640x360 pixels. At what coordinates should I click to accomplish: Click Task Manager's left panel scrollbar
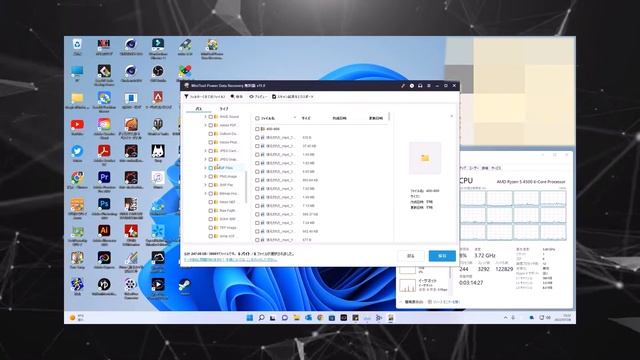click(x=450, y=273)
